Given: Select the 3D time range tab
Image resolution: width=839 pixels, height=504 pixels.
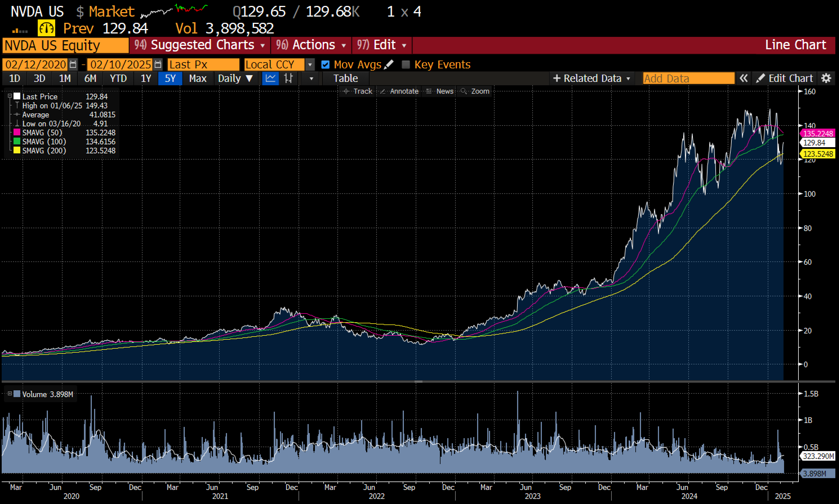Looking at the screenshot, I should coord(39,79).
